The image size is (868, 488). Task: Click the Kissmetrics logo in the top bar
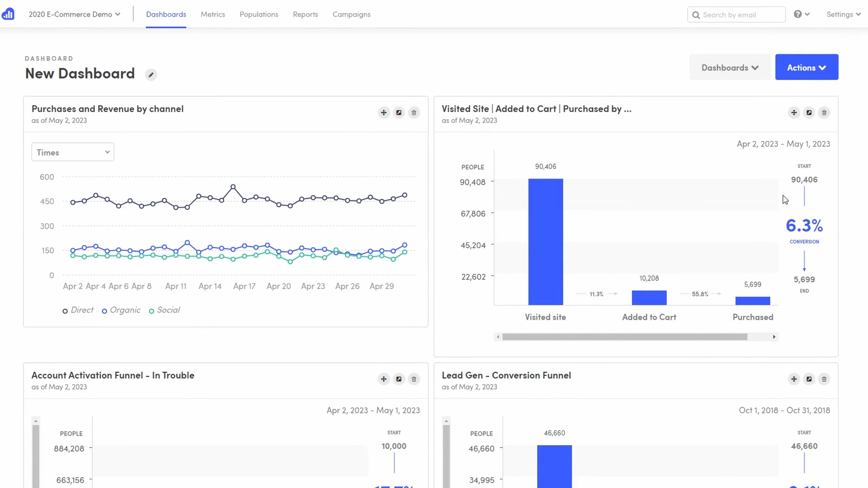pyautogui.click(x=8, y=14)
